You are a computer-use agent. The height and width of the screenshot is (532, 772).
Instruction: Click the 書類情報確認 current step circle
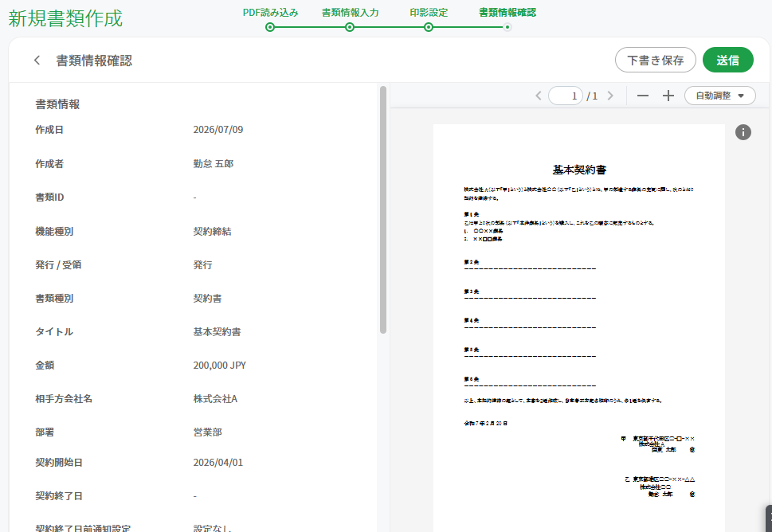pos(507,27)
